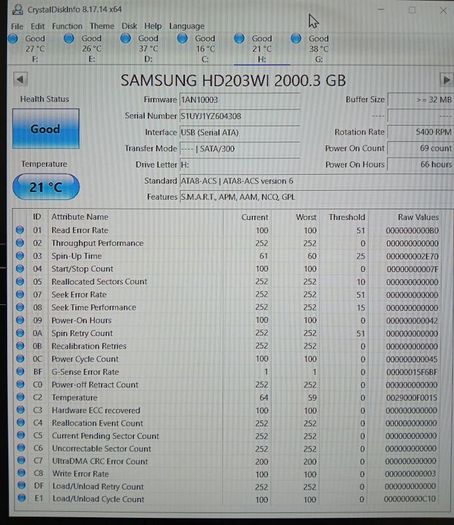Click status icon for Current Pending Sector Count
Screen dimensions: 454x525
pos(21,435)
